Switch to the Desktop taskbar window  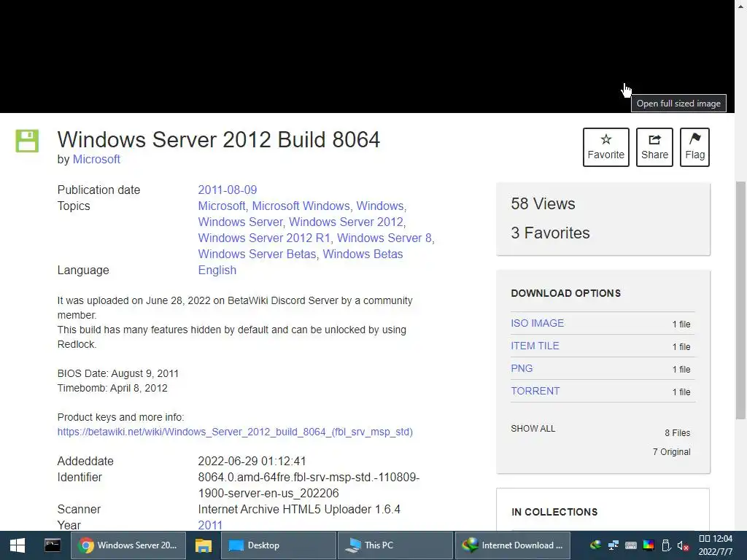click(279, 545)
